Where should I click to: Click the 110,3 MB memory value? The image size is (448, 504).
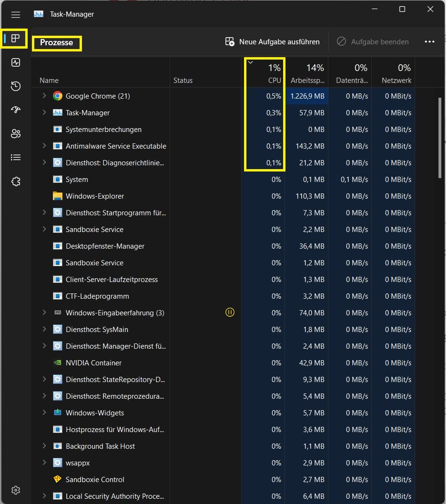coord(310,196)
